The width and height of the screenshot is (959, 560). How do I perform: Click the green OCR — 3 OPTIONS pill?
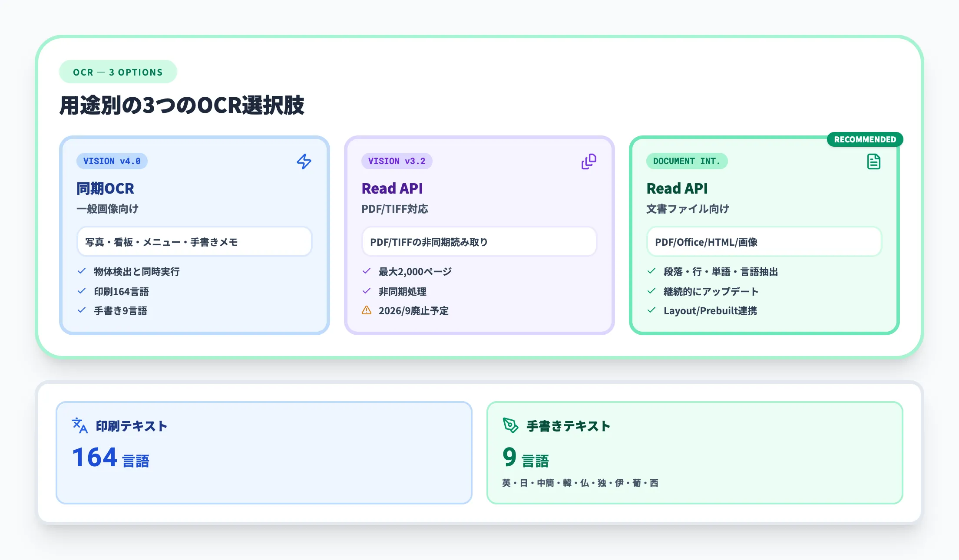click(118, 72)
